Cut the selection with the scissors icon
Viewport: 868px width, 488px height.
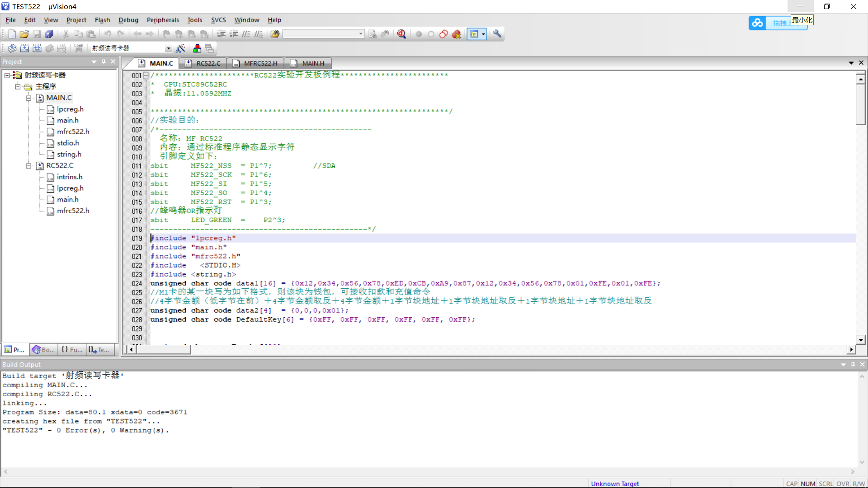(x=66, y=34)
